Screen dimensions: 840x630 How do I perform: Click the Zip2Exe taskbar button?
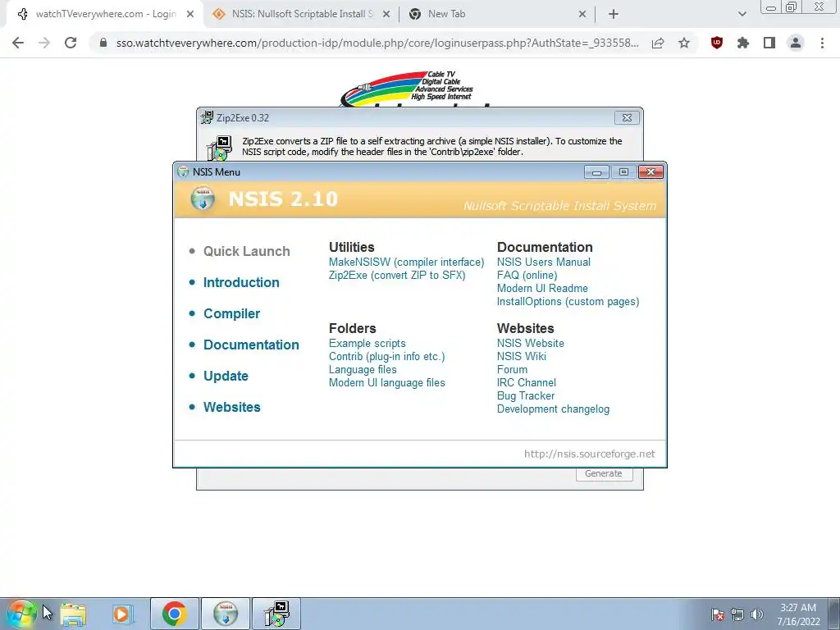(277, 614)
